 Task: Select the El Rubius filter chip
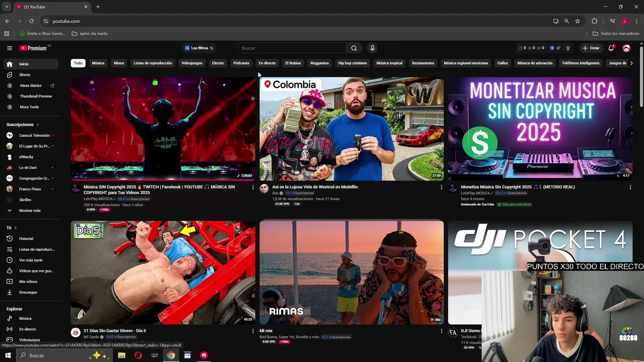pos(293,63)
